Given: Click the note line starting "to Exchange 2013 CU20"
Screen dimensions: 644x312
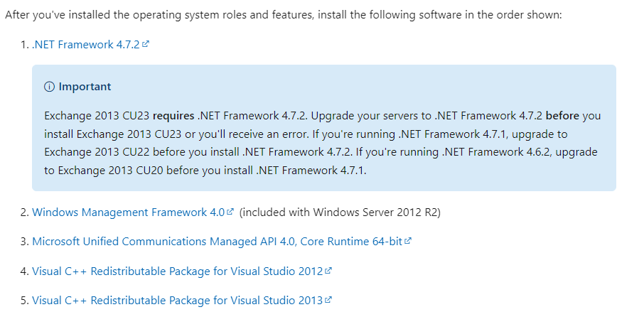Looking at the screenshot, I should [205, 171].
